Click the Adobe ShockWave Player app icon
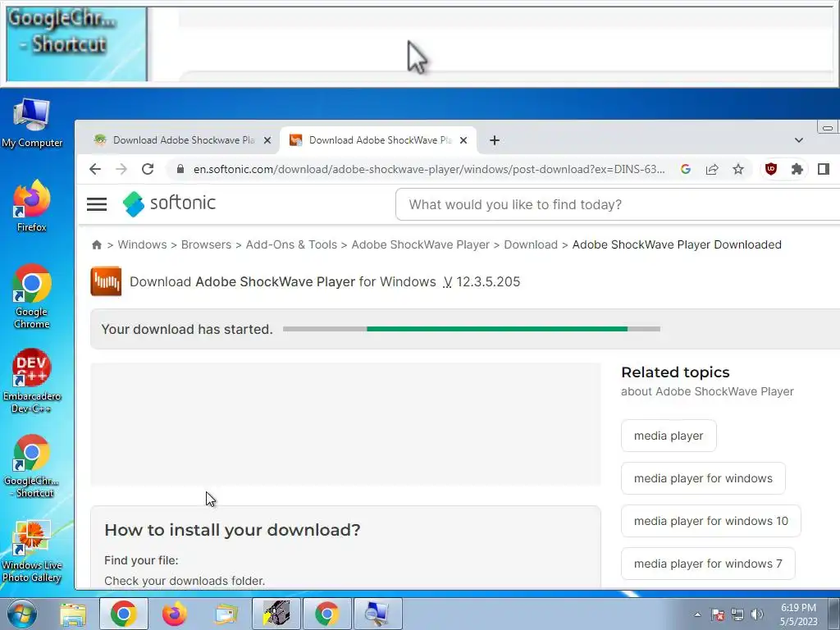 [106, 281]
